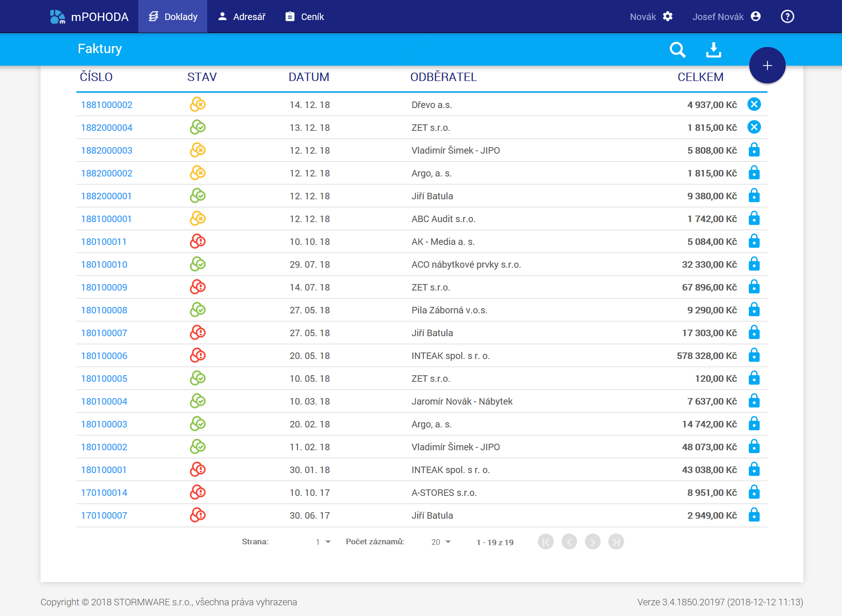
Task: Click lock icon on invoice 1882000002
Action: click(754, 173)
